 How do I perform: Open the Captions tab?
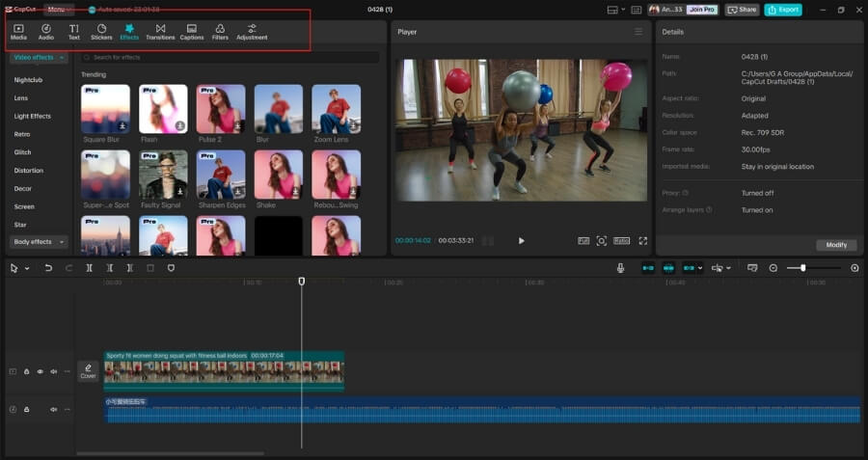pyautogui.click(x=192, y=32)
